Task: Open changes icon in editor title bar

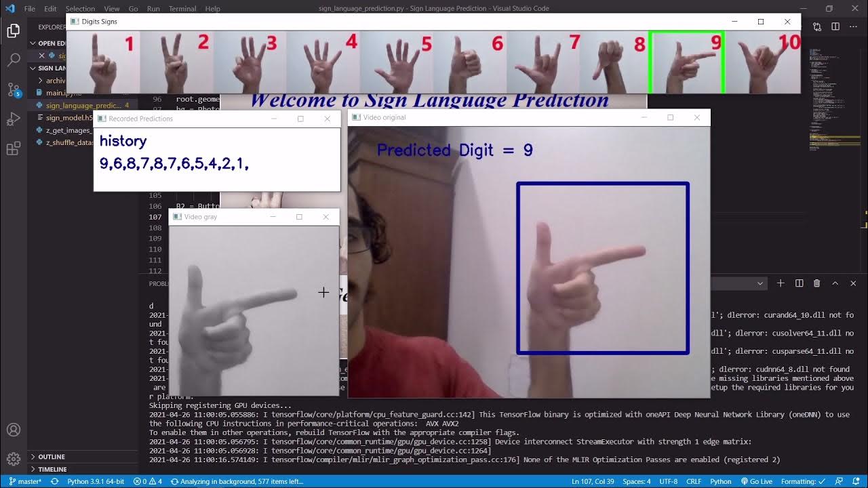Action: click(x=817, y=26)
